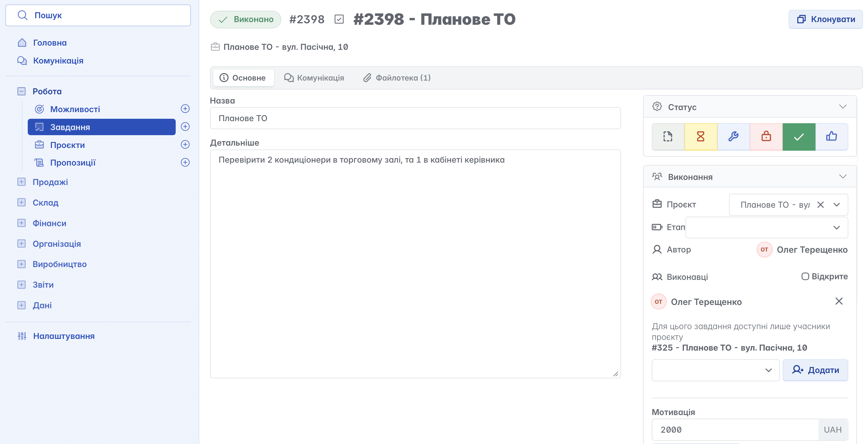
Task: Select the green checkmark completed status swatch
Action: pos(799,137)
